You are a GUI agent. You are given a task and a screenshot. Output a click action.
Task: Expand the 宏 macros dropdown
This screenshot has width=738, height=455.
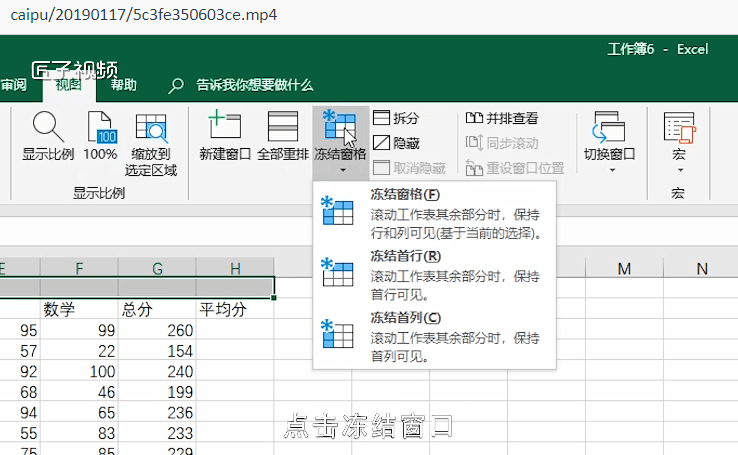coord(679,140)
